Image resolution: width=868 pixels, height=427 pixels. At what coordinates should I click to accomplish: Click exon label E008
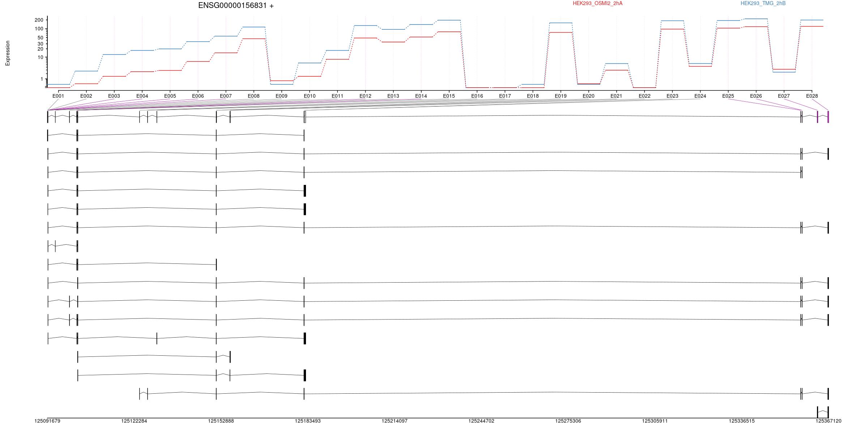pyautogui.click(x=254, y=96)
